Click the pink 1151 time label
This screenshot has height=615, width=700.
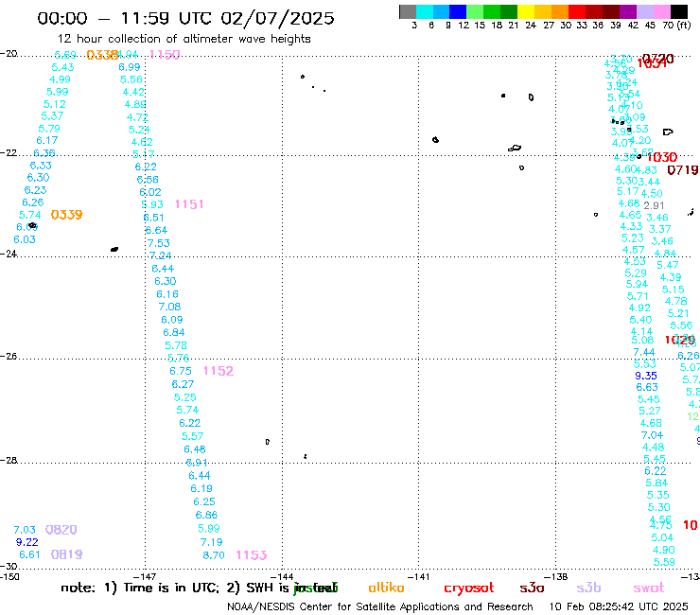click(x=189, y=204)
